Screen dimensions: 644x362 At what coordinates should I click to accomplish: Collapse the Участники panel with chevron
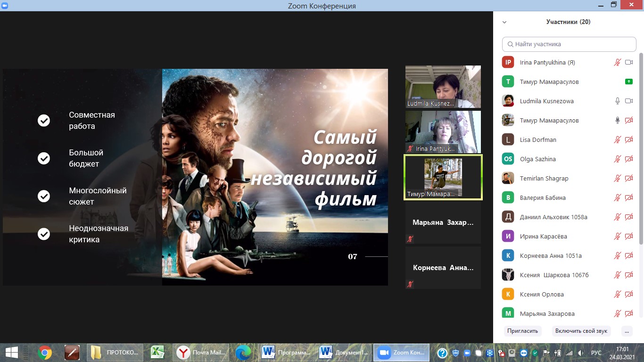point(504,22)
